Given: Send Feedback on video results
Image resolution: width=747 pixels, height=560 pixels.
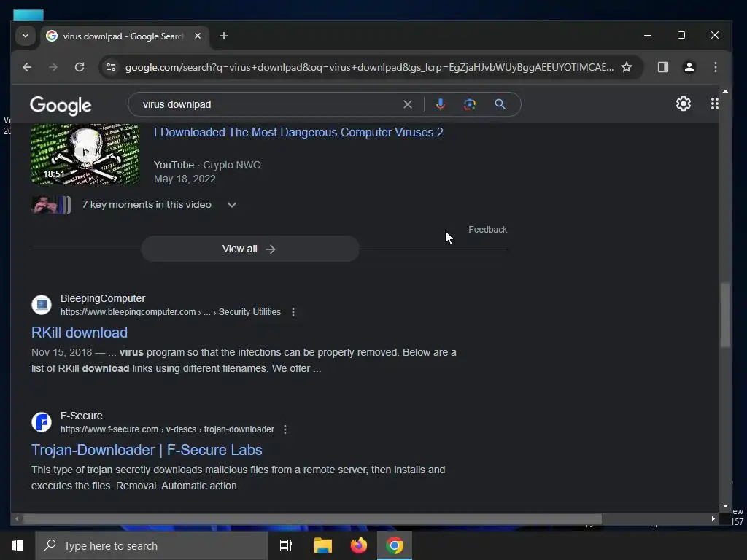Looking at the screenshot, I should click(x=487, y=230).
